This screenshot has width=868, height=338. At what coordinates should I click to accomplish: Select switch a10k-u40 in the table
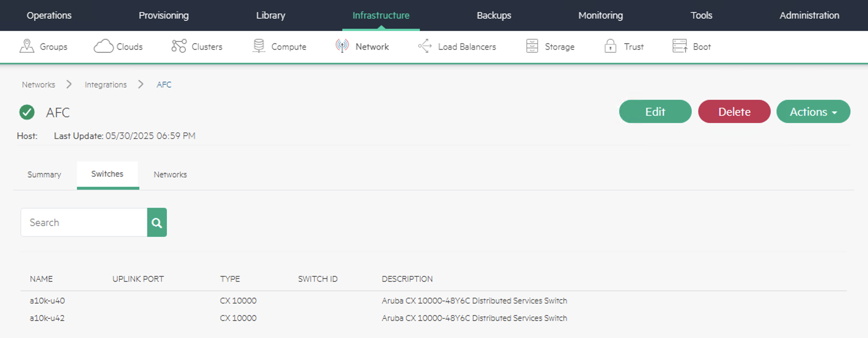coord(47,301)
